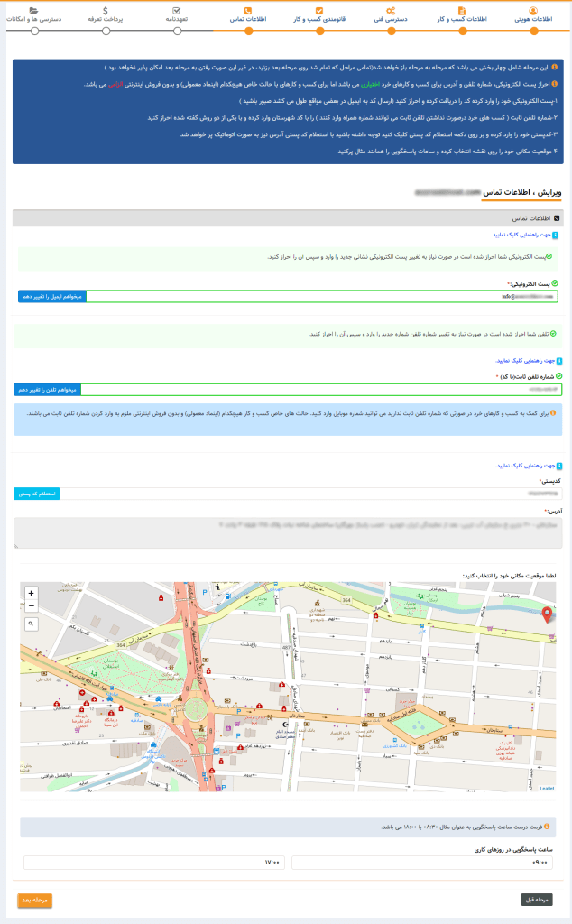Click the red location pin on the map
The width and height of the screenshot is (572, 924).
(548, 614)
